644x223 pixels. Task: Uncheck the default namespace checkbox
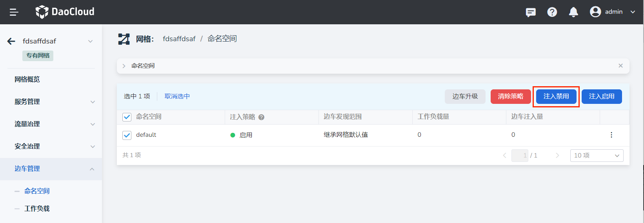pos(127,135)
